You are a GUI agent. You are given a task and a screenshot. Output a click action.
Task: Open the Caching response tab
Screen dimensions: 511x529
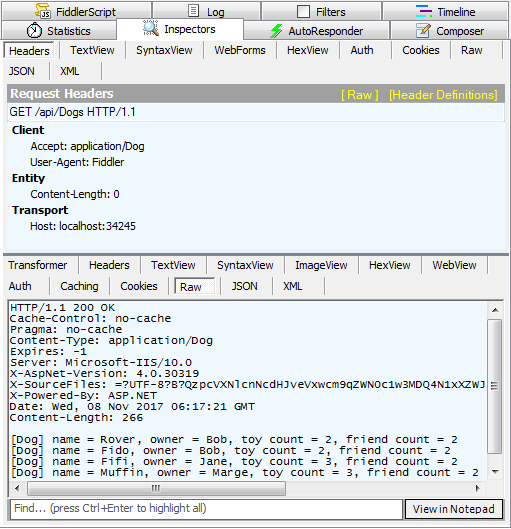79,286
